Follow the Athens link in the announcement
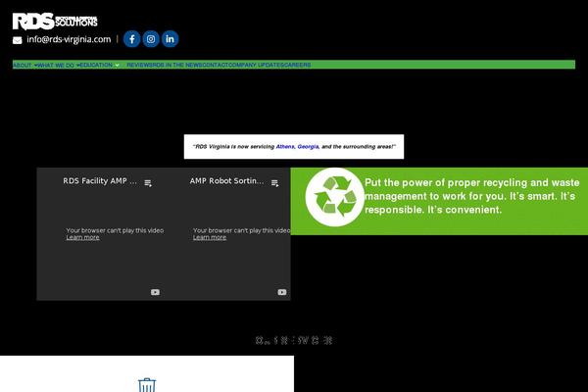588x392 pixels. pyautogui.click(x=285, y=147)
